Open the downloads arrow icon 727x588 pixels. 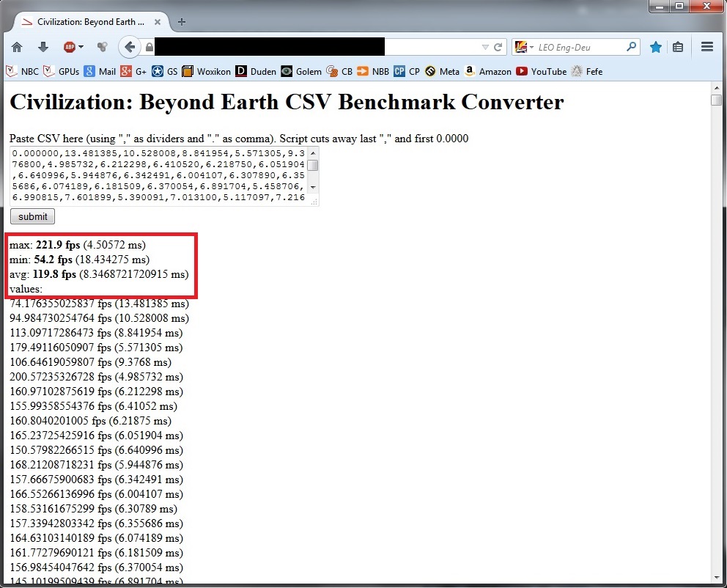tap(43, 47)
